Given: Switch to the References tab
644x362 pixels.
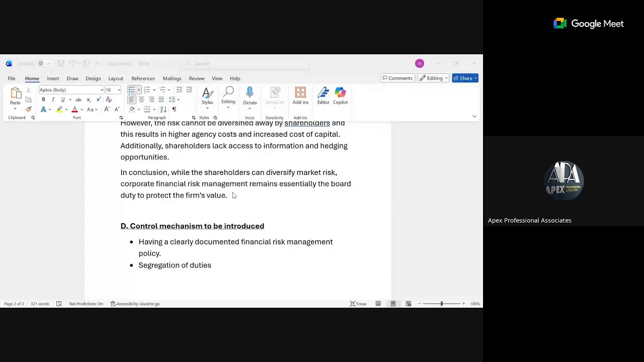Looking at the screenshot, I should (x=143, y=78).
